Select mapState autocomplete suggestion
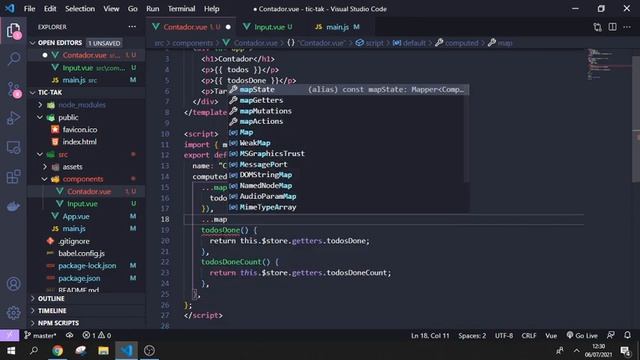The height and width of the screenshot is (360, 640). [348, 89]
